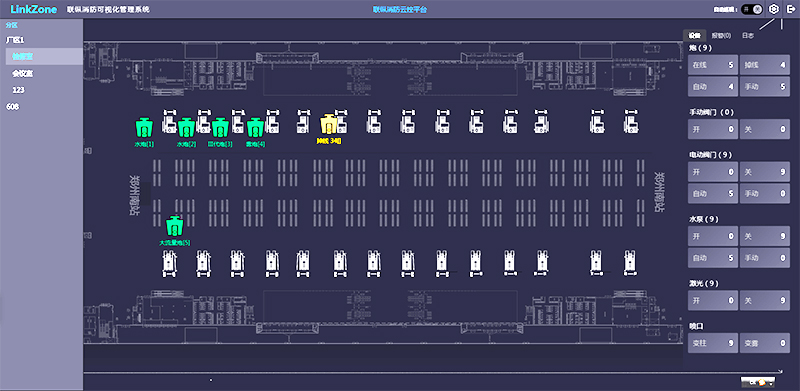Open the dropdown at the bottom-right corner
800x391 pixels.
coord(758,381)
